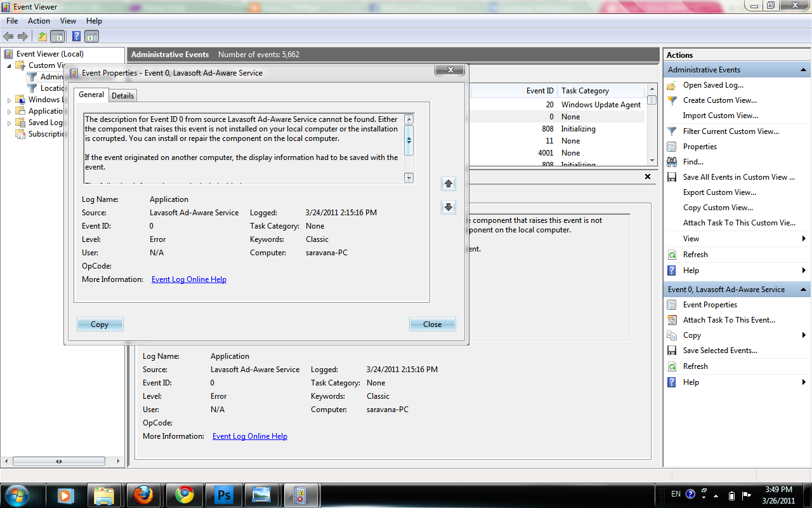Select the Windows Update Agent event row
The image size is (812, 508).
[x=558, y=105]
